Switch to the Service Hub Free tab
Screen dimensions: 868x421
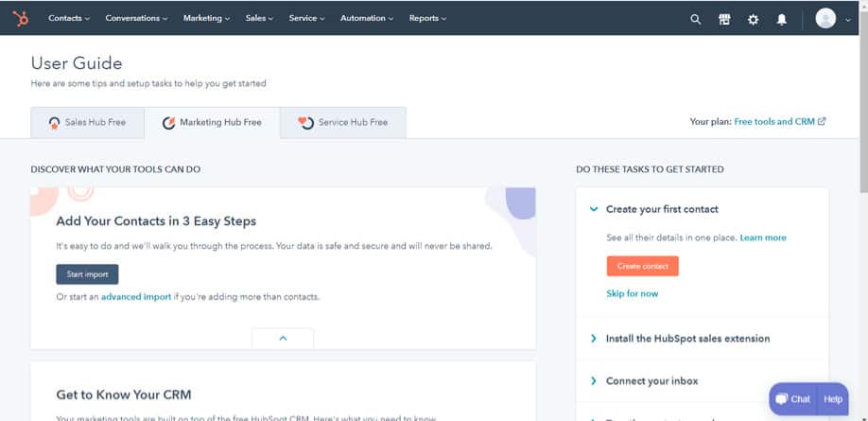click(343, 122)
